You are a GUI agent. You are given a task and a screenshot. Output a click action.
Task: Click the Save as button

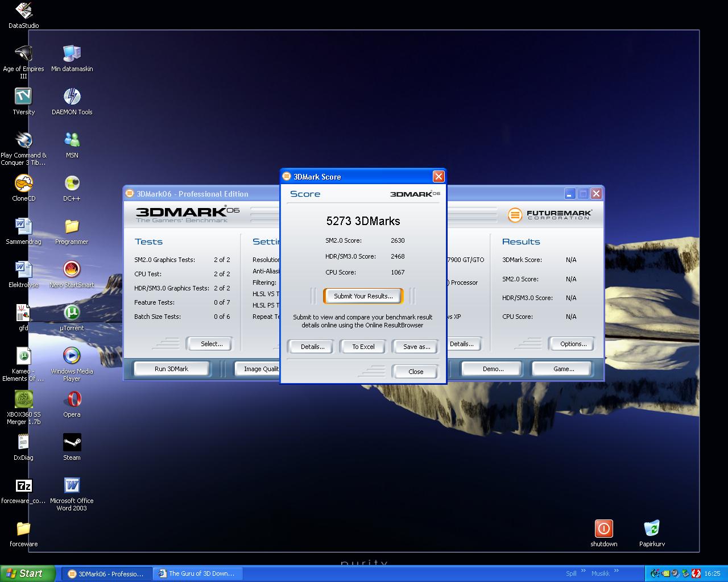coord(416,347)
